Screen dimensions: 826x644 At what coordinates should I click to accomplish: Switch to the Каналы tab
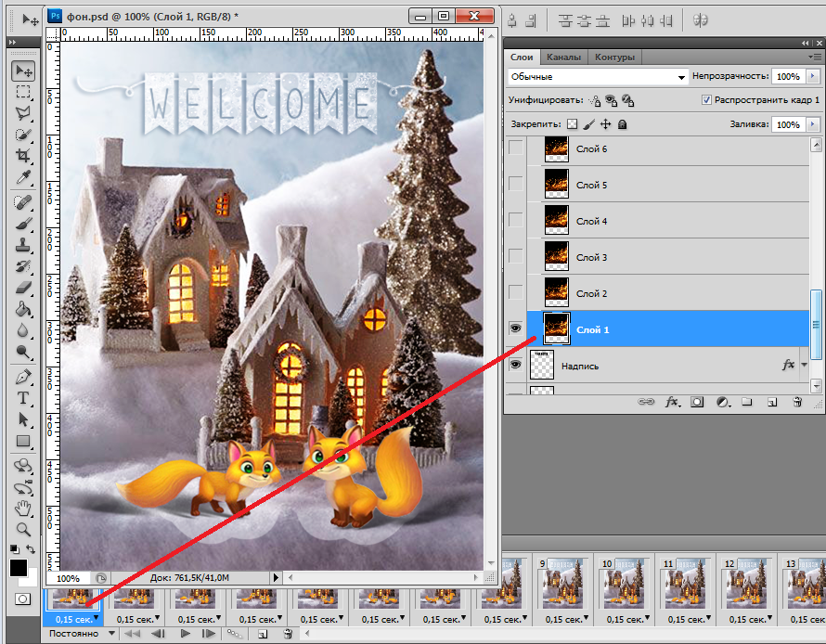563,57
